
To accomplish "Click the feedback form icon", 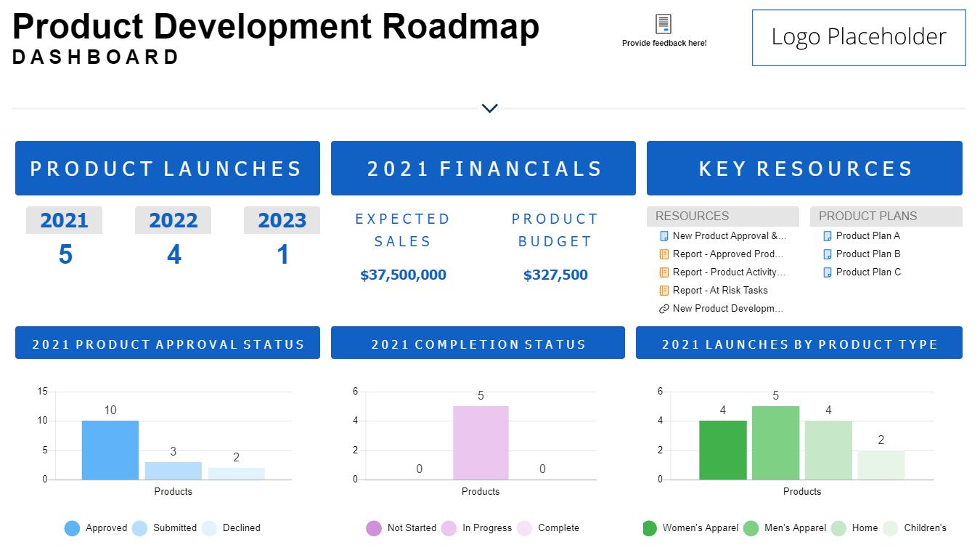I will point(663,24).
